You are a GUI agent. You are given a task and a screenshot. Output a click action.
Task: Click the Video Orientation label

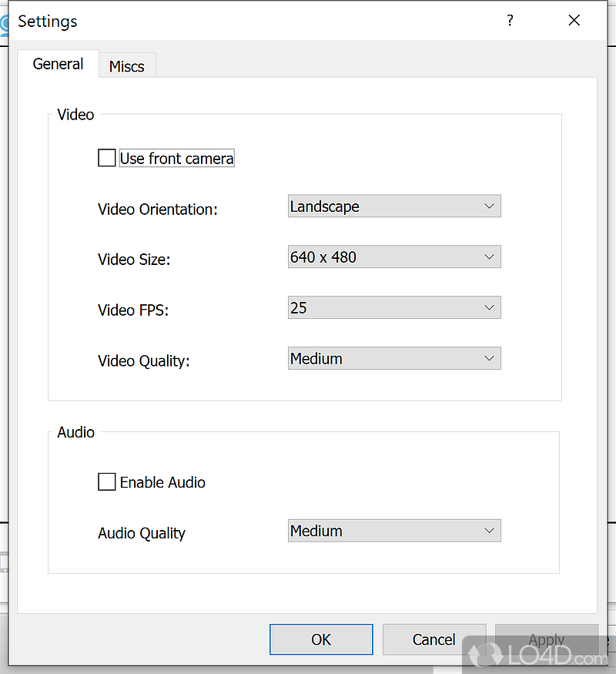pyautogui.click(x=158, y=210)
